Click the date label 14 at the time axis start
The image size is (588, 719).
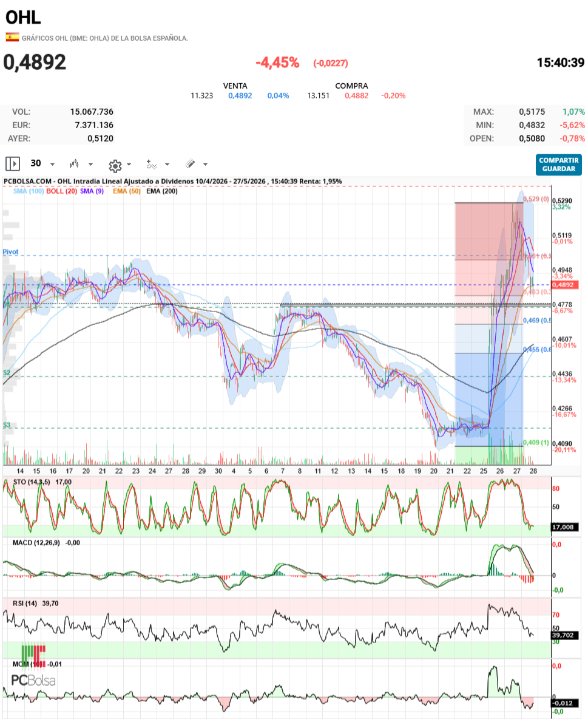pyautogui.click(x=20, y=471)
